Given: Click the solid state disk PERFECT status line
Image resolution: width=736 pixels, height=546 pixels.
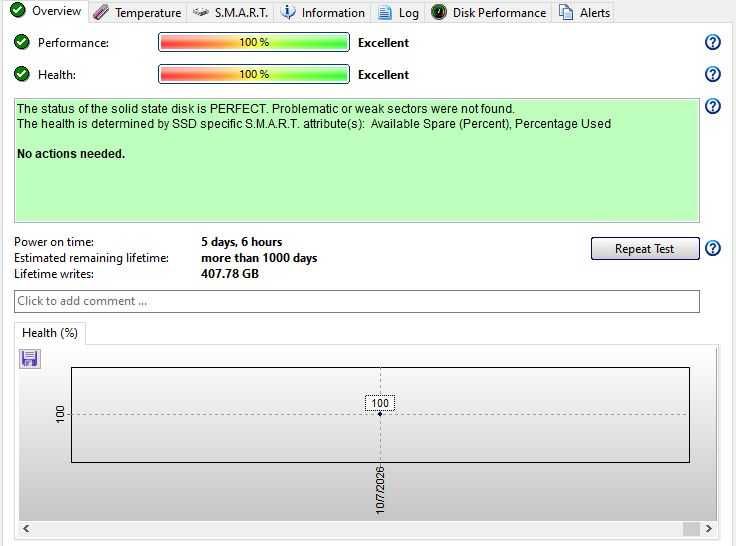Looking at the screenshot, I should point(266,109).
